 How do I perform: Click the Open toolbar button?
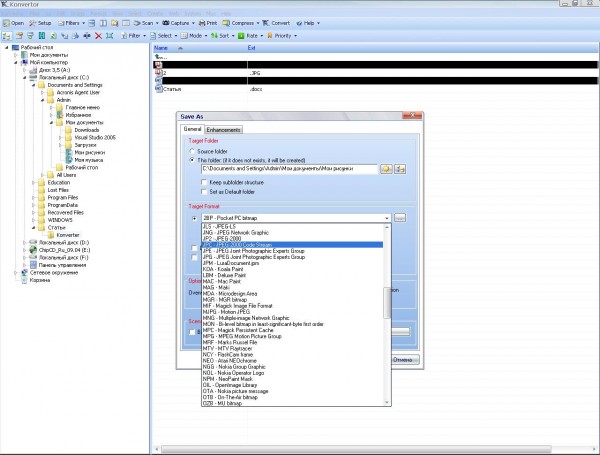13,23
